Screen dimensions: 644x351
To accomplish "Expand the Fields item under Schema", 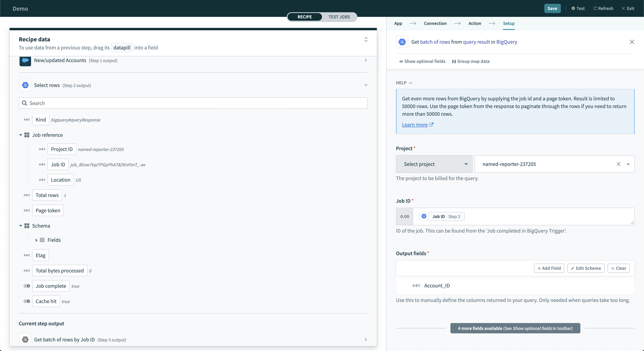I will (36, 240).
